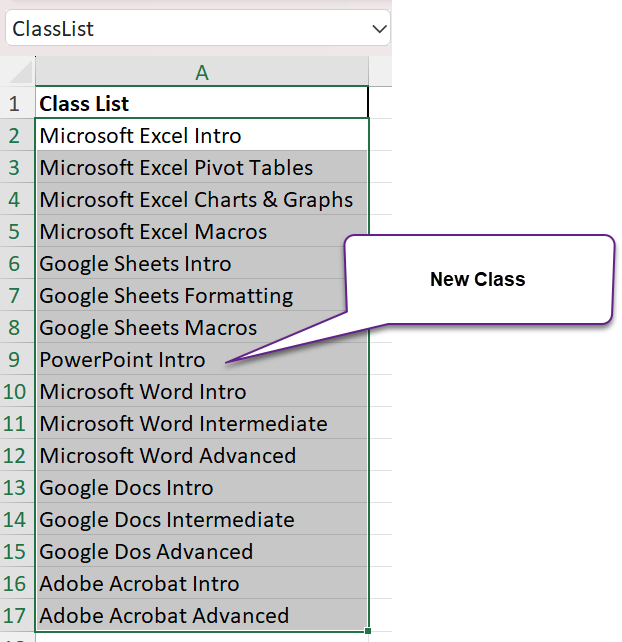Select cell 'Adobe Acrobat Advanced'

point(201,615)
